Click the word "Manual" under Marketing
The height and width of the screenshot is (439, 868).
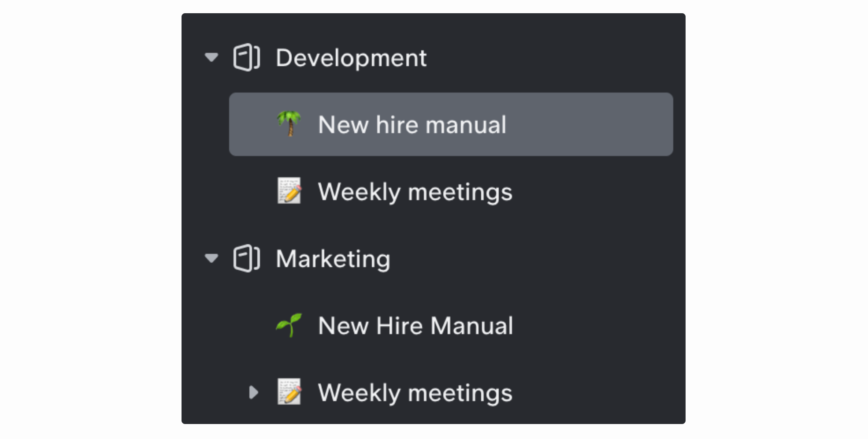[471, 326]
